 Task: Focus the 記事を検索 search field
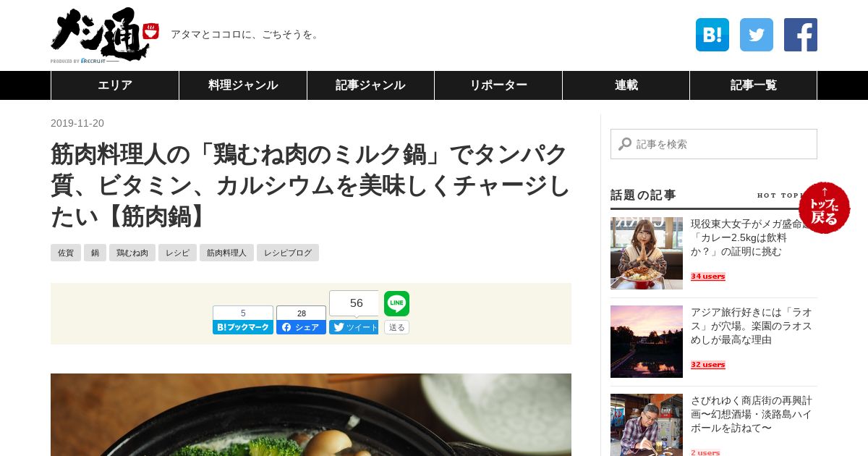tap(714, 144)
